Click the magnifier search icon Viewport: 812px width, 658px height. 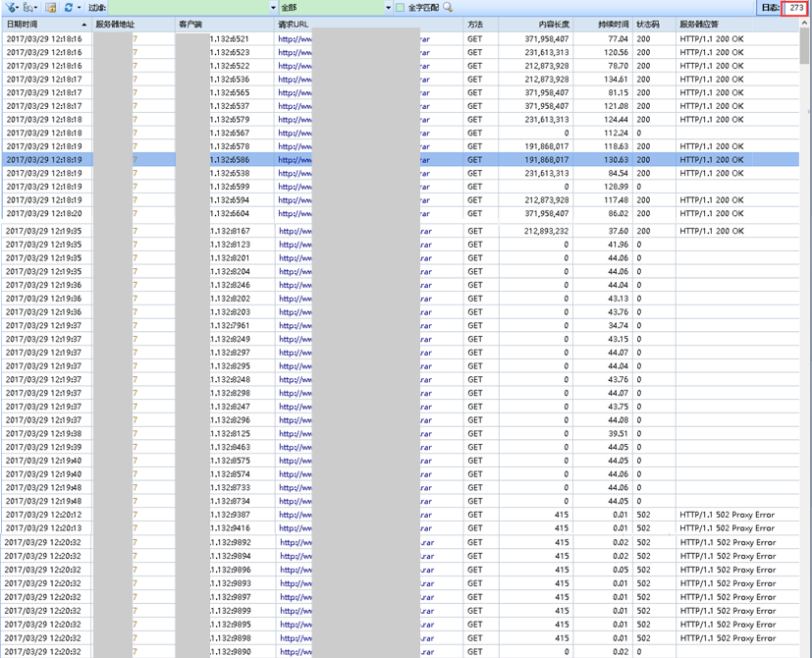(448, 7)
